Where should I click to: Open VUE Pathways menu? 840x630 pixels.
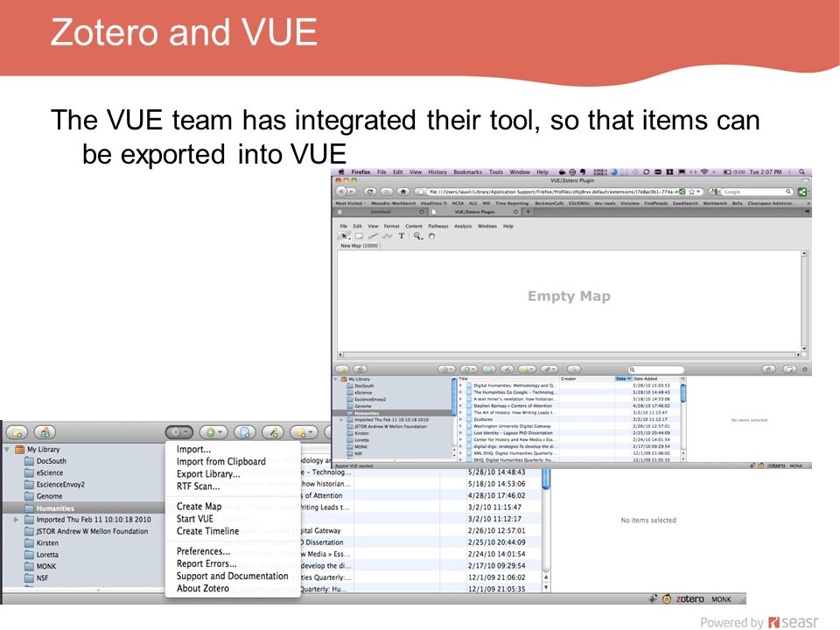coord(438,226)
